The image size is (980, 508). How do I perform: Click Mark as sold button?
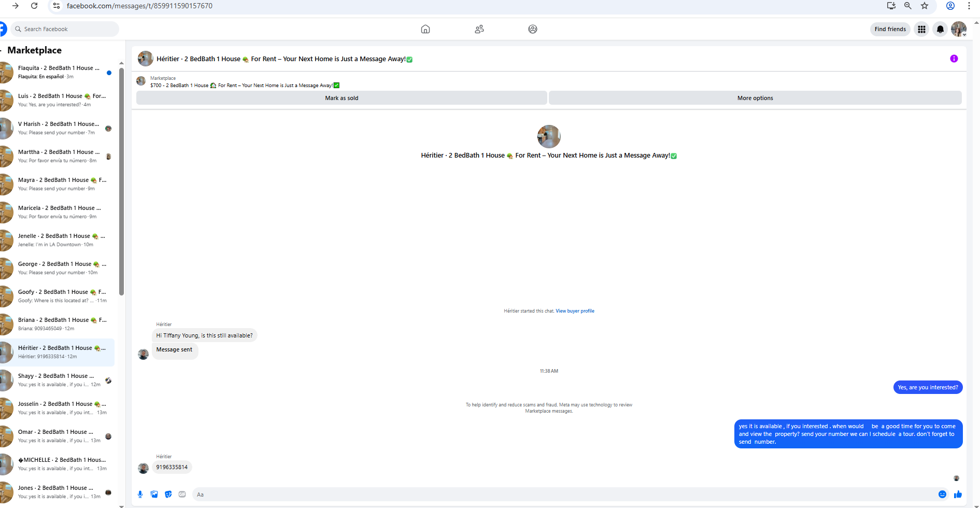(x=342, y=98)
